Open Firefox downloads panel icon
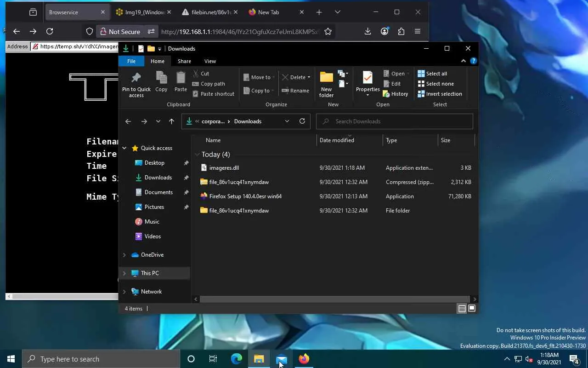 (367, 31)
